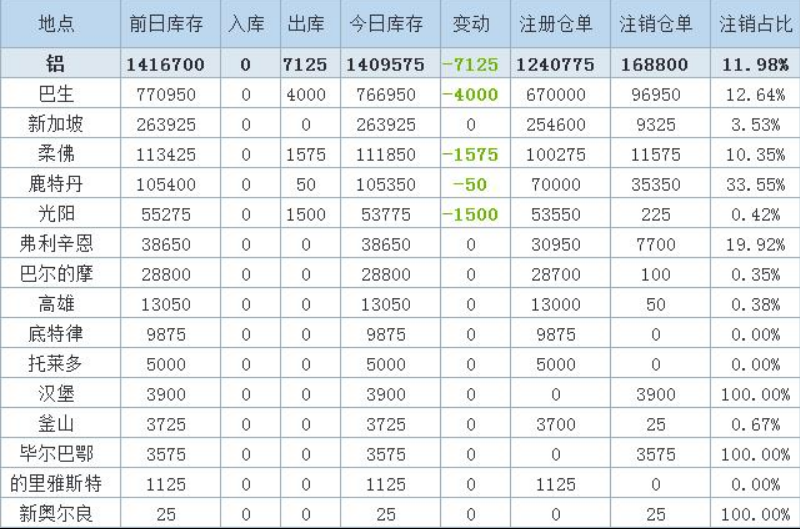Click the green -1575 change for 柔佛
Screen dimensions: 800x529
470,155
